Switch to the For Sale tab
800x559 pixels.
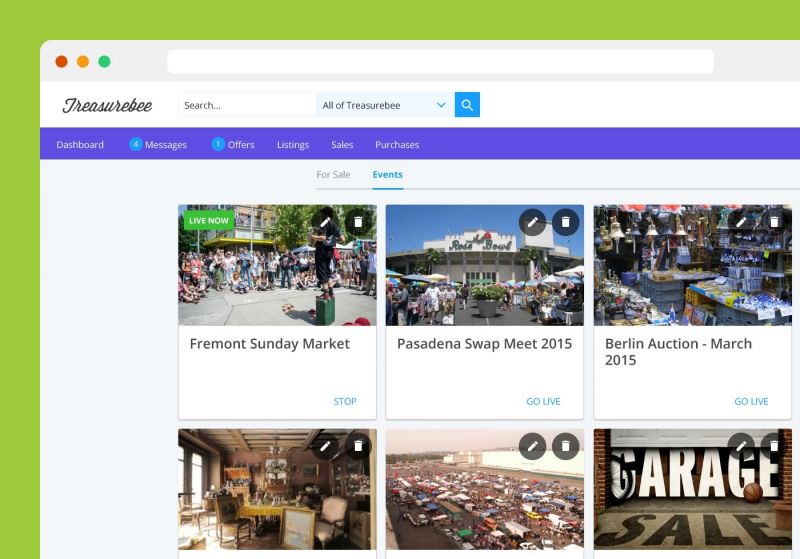(333, 175)
